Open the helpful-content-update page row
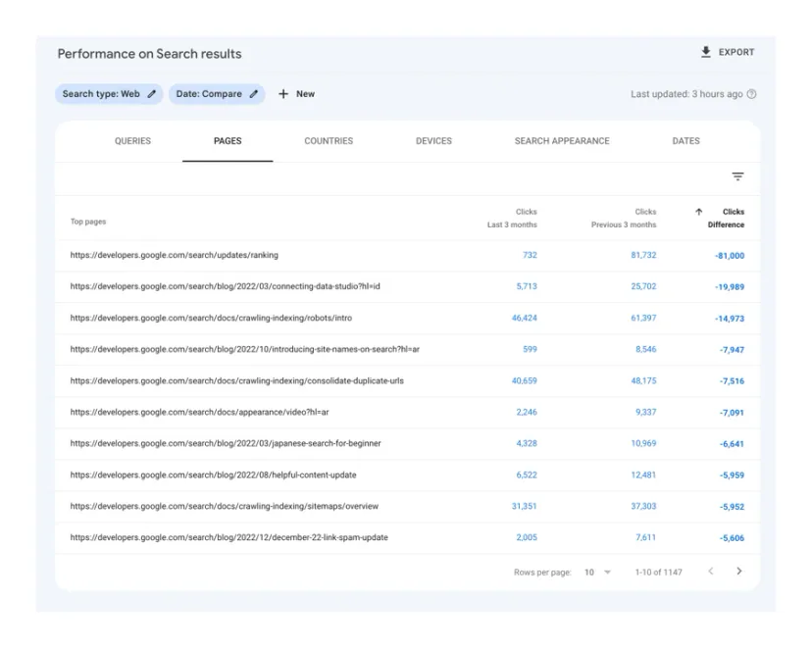The width and height of the screenshot is (812, 648). click(x=408, y=475)
